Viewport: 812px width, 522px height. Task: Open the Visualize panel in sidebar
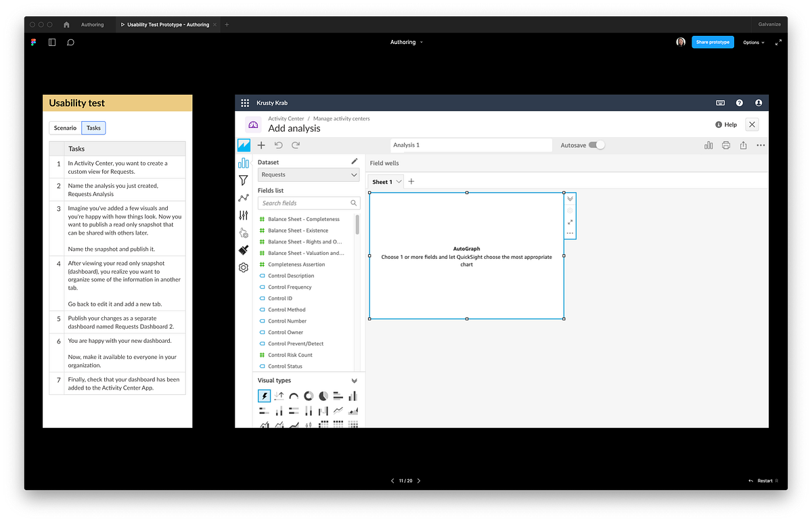click(244, 163)
